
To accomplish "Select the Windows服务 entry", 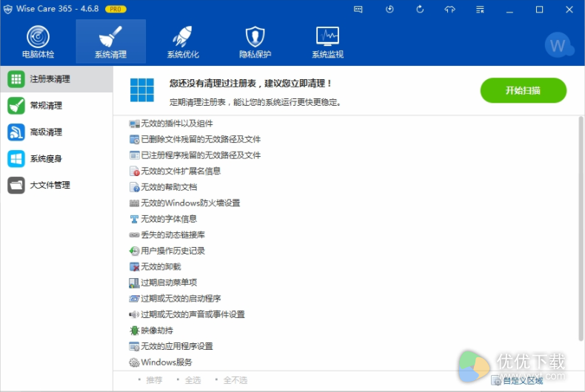I will [x=167, y=362].
